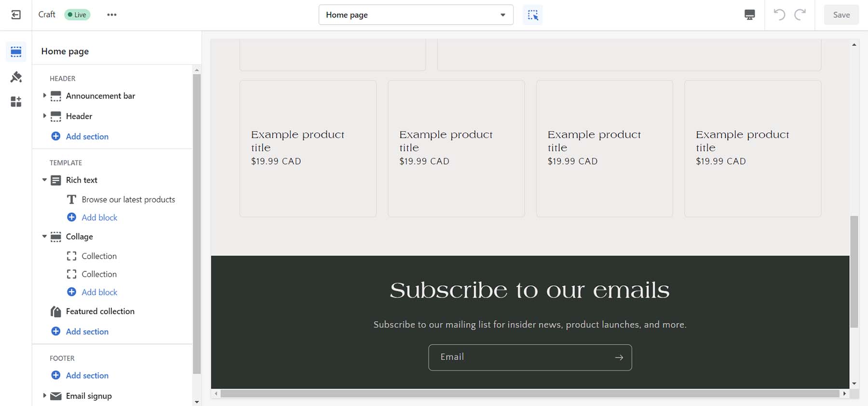Click the Rich text section icon
The width and height of the screenshot is (868, 406).
[56, 180]
